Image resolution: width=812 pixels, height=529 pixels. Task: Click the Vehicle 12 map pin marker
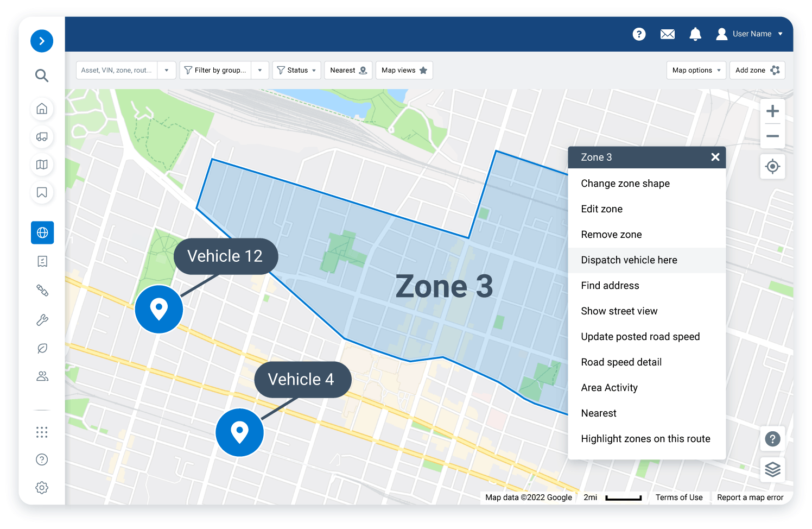(159, 308)
